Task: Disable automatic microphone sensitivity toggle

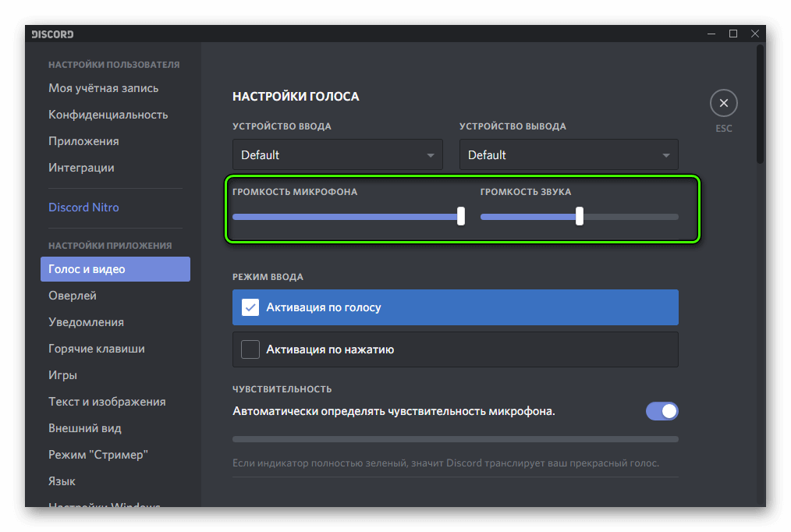Action: click(x=662, y=411)
